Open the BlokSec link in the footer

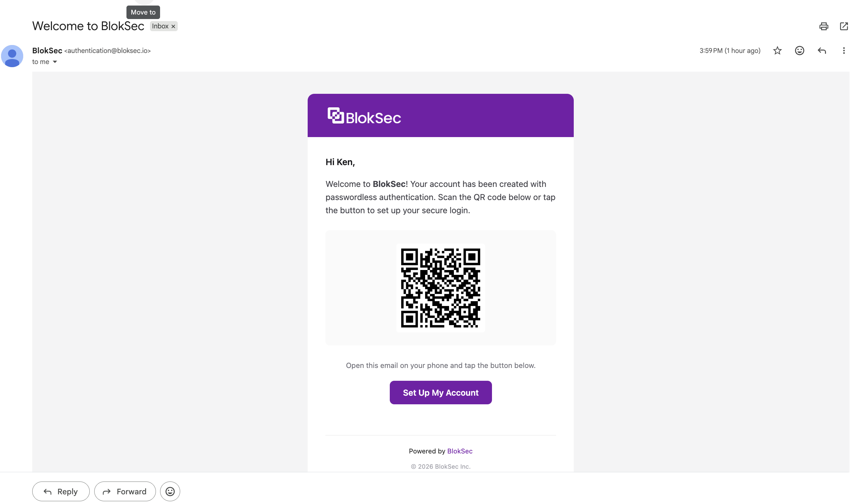460,451
